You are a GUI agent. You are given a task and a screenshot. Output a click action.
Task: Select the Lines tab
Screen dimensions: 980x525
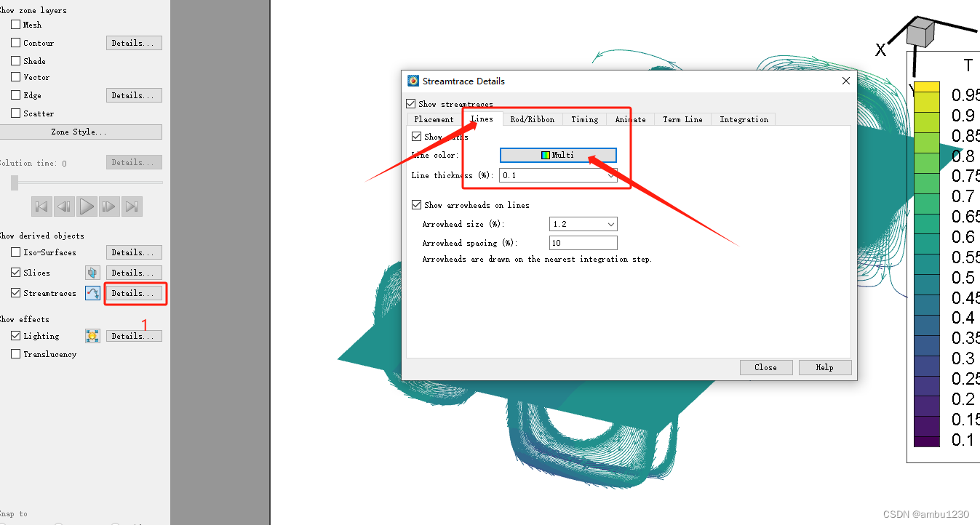click(x=482, y=119)
